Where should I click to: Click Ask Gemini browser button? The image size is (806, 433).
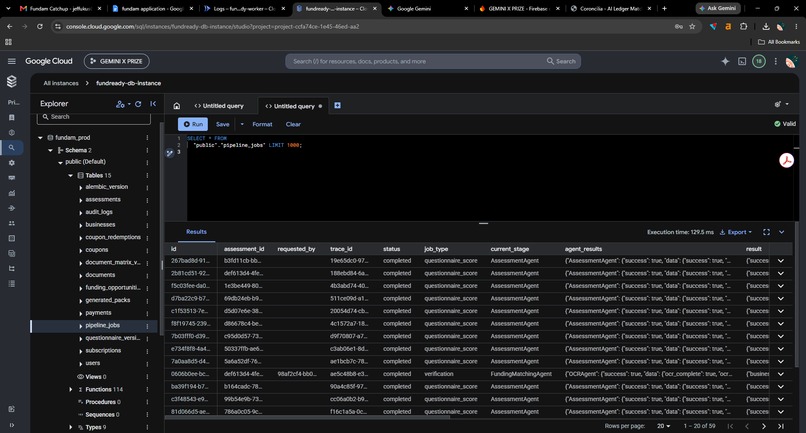coord(718,8)
